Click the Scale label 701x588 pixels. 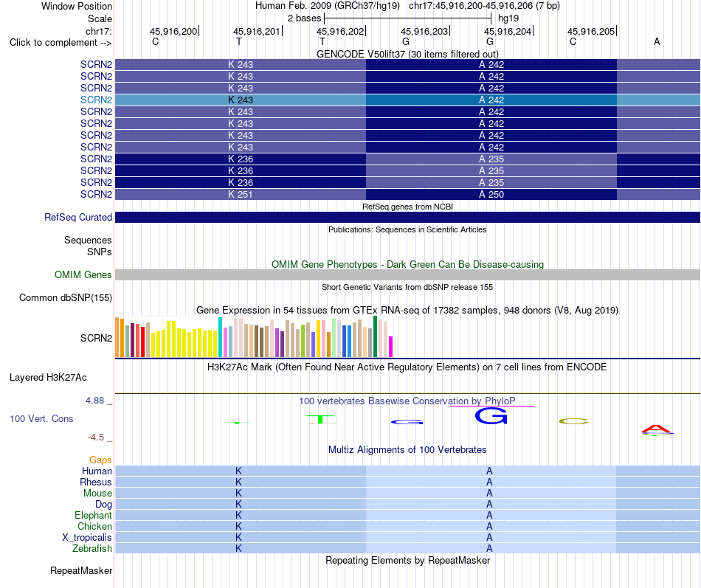[x=100, y=18]
